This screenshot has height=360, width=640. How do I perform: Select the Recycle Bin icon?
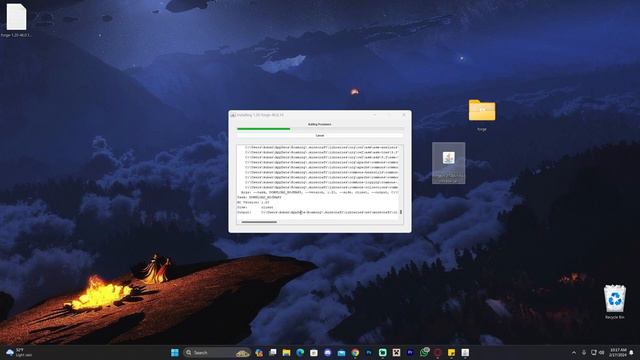tap(615, 302)
